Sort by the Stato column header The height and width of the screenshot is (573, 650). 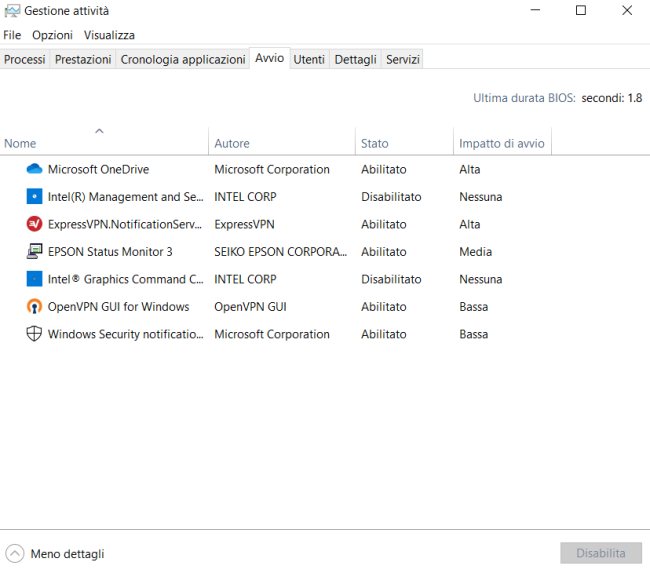[x=404, y=141]
